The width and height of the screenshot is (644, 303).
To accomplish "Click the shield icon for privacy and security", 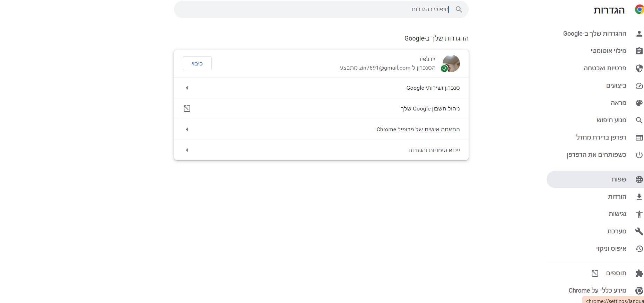I will point(639,68).
